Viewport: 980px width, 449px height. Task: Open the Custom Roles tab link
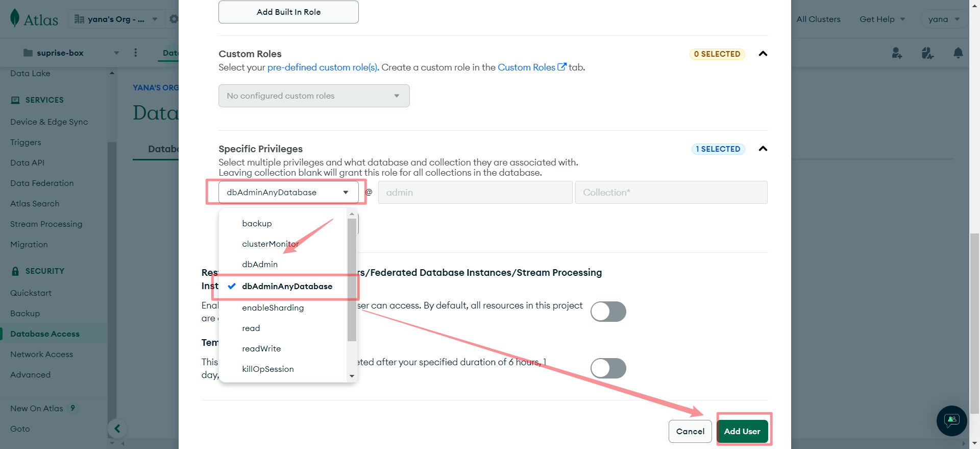532,67
